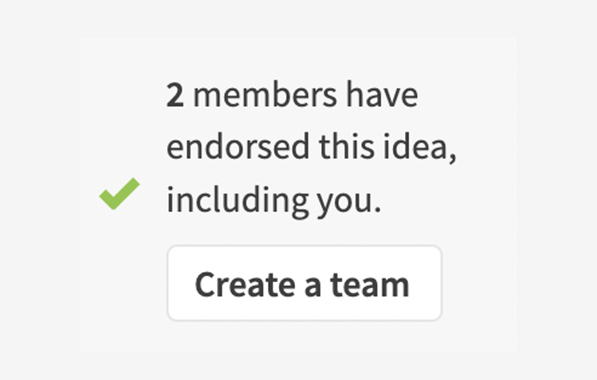This screenshot has height=380, width=597.
Task: Click the green endorsement checkmark icon
Action: coord(120,193)
